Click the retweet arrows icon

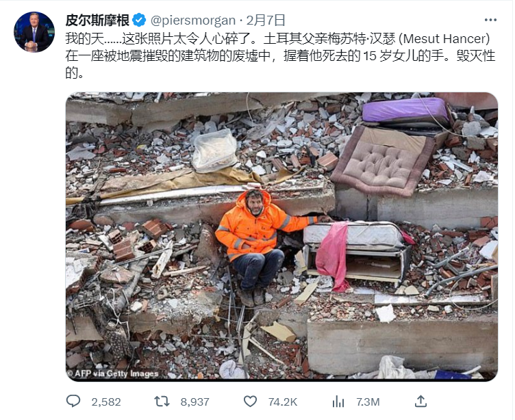tap(162, 402)
